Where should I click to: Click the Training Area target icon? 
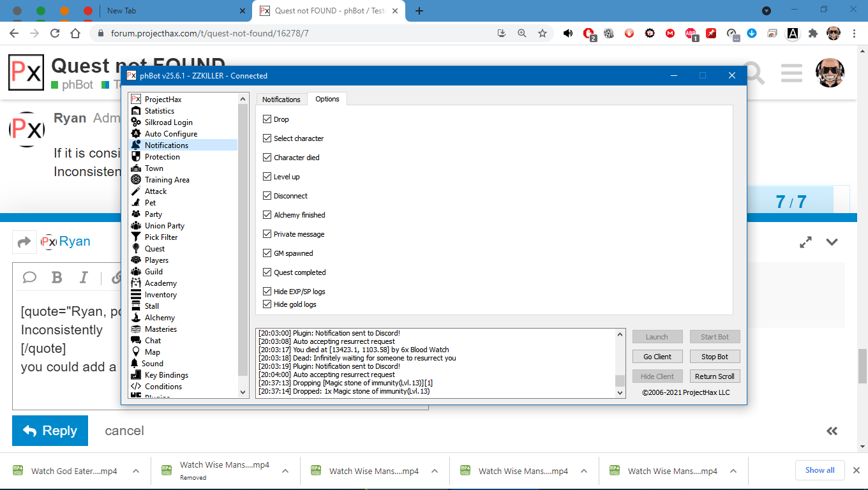[x=135, y=180]
